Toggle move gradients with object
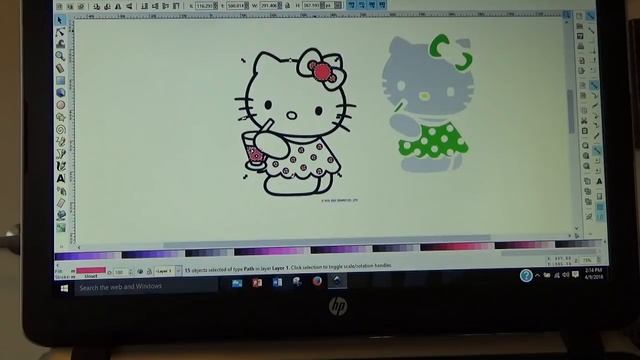Viewport: 640px width, 360px height. (x=372, y=5)
